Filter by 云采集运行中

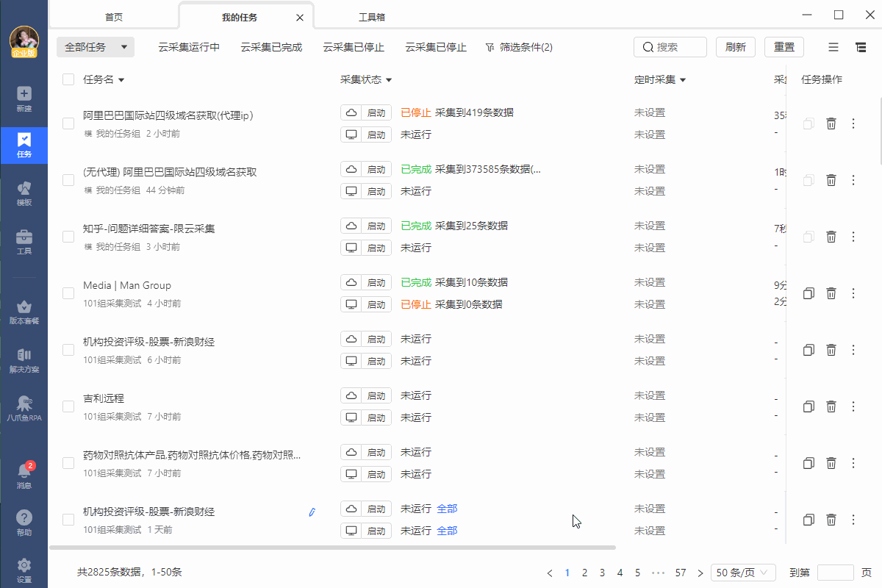(189, 47)
